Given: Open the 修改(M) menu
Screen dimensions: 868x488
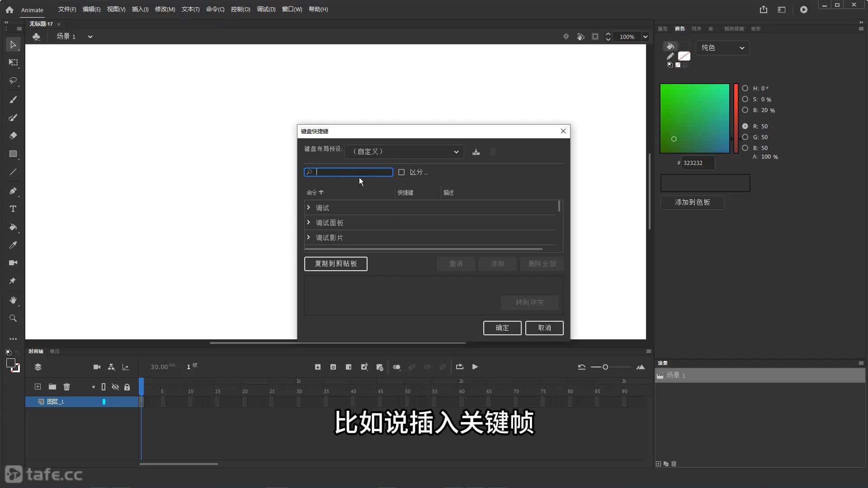Looking at the screenshot, I should tap(165, 9).
